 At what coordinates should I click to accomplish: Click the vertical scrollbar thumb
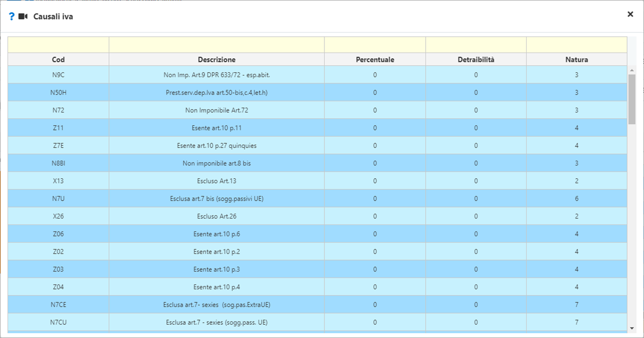pyautogui.click(x=632, y=99)
